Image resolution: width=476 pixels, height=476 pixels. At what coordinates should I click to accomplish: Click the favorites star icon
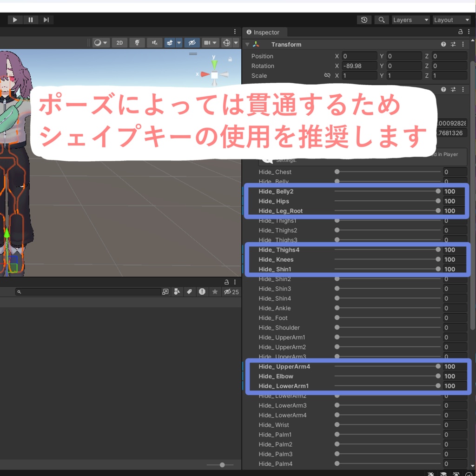click(x=215, y=292)
